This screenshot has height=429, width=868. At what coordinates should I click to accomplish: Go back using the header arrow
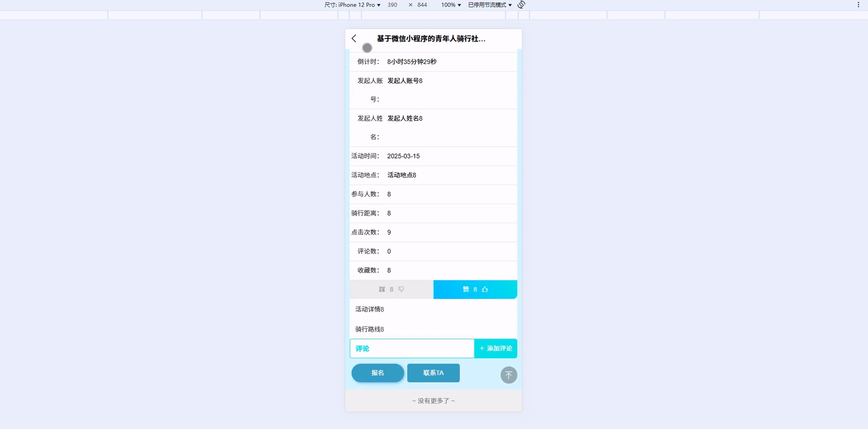pyautogui.click(x=354, y=38)
